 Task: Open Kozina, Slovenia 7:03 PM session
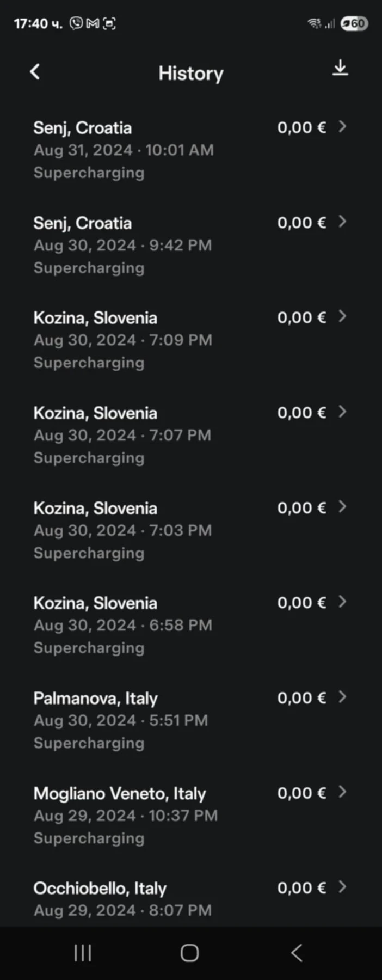(190, 530)
